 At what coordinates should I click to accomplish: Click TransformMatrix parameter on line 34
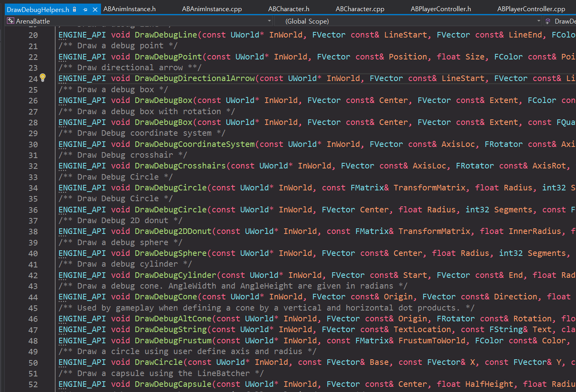[x=430, y=188]
